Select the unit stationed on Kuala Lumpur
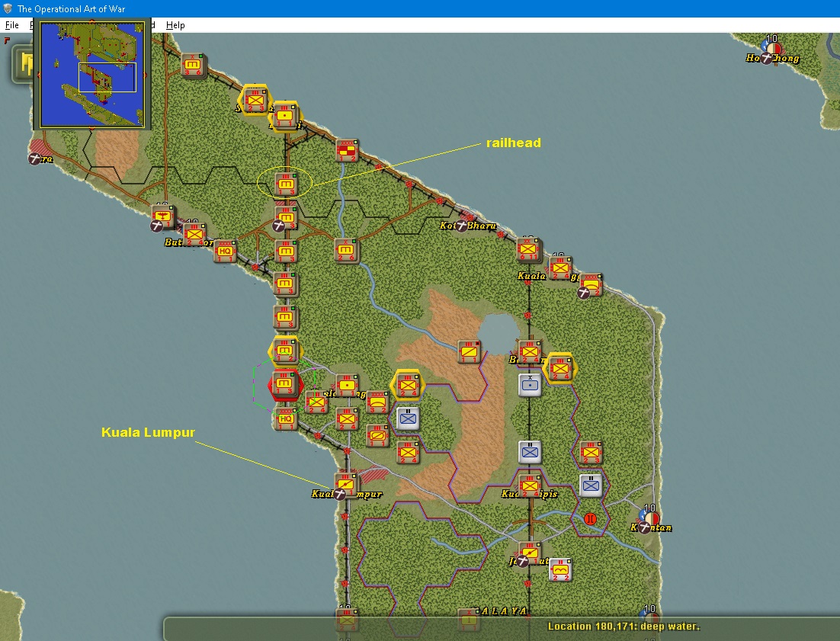Image resolution: width=840 pixels, height=641 pixels. coord(346,485)
